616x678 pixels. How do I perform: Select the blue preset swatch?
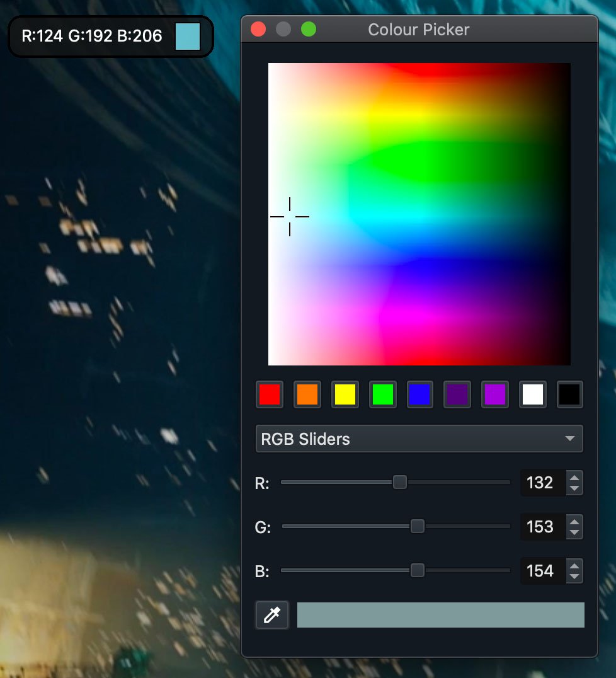point(419,394)
